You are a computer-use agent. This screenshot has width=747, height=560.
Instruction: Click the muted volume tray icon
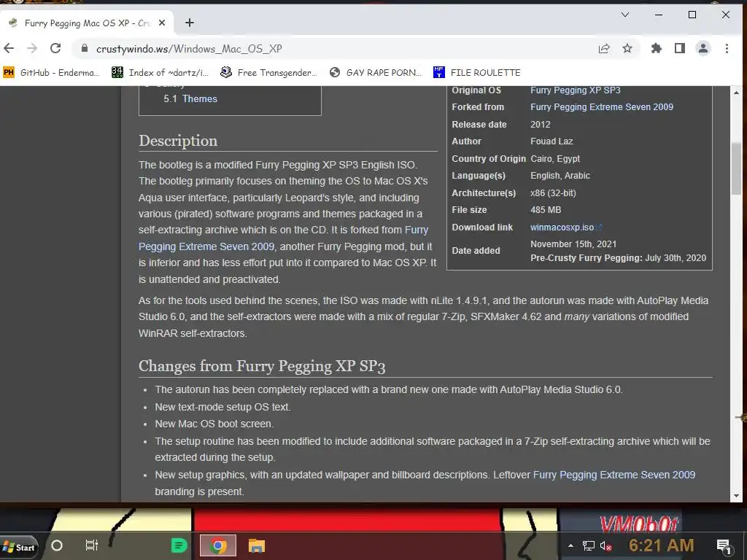[606, 545]
